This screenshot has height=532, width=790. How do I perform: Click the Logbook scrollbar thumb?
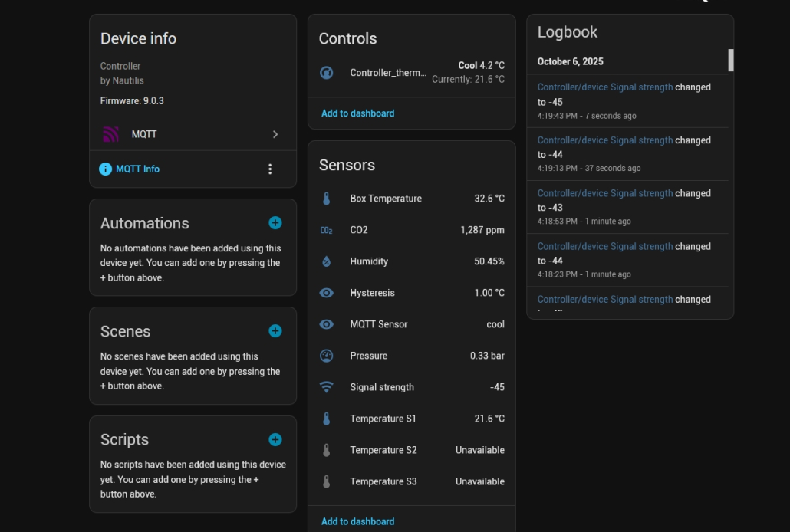tap(731, 60)
